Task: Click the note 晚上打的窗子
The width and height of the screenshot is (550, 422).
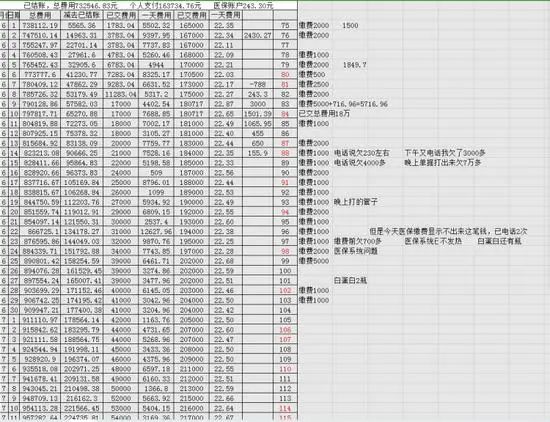Action: click(x=356, y=202)
